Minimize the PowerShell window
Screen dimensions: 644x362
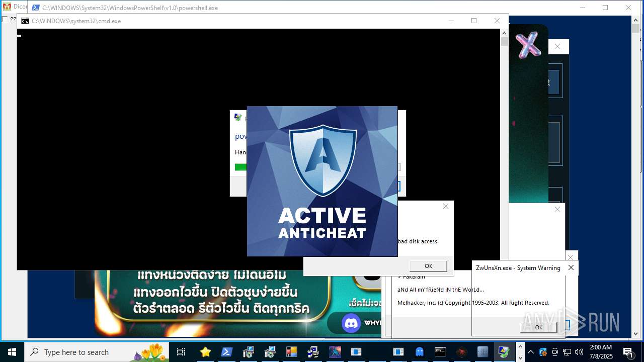[582, 8]
